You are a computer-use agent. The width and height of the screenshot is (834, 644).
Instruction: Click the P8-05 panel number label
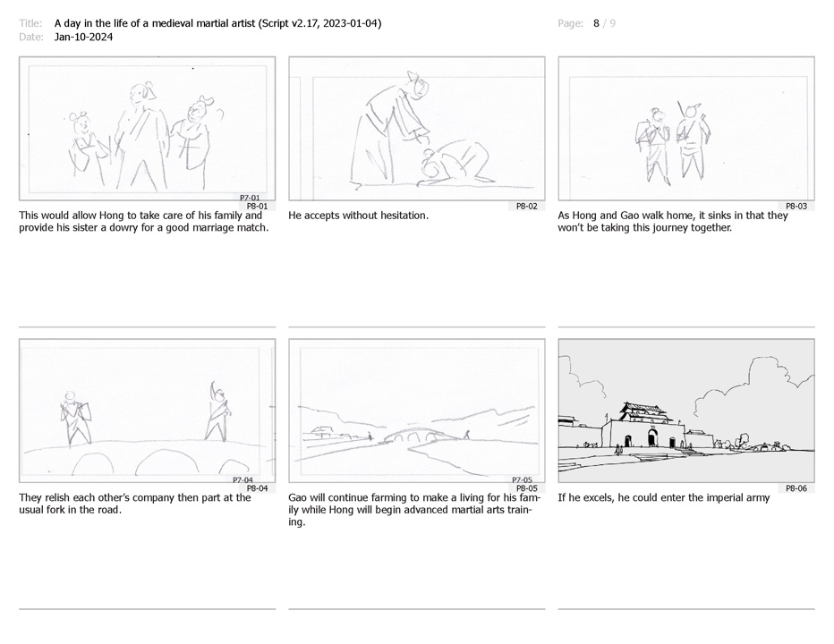tap(526, 488)
